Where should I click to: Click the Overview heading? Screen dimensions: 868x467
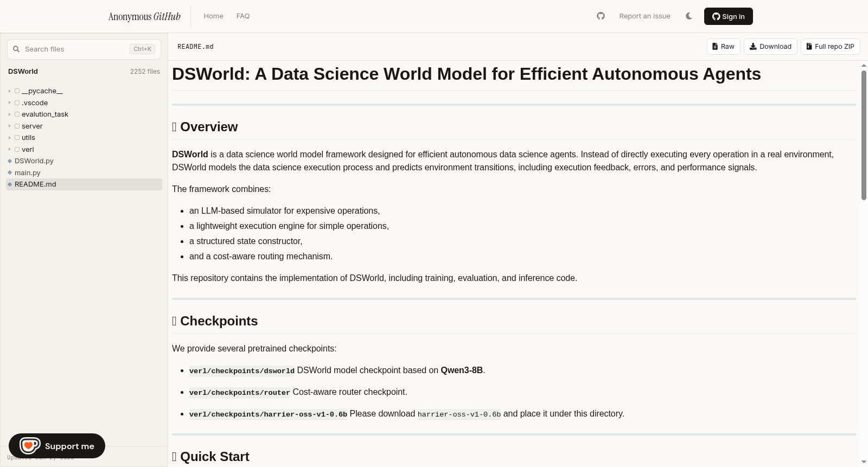tap(205, 127)
